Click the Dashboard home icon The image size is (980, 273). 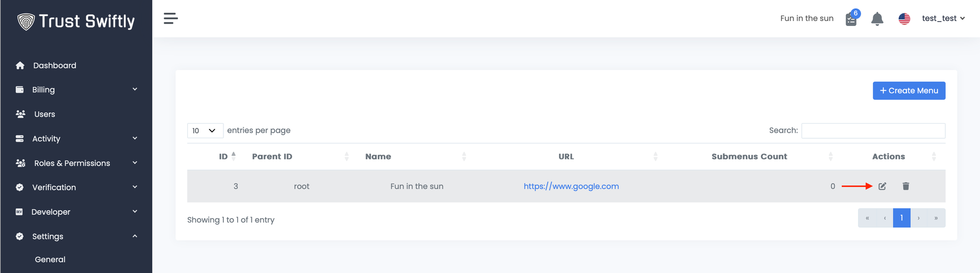click(x=20, y=66)
